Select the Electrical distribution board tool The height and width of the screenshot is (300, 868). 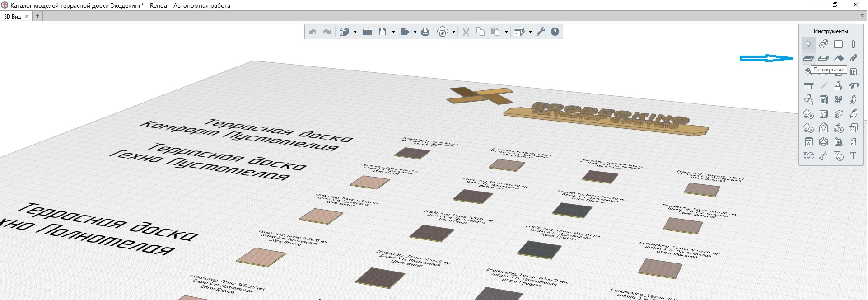click(x=809, y=142)
